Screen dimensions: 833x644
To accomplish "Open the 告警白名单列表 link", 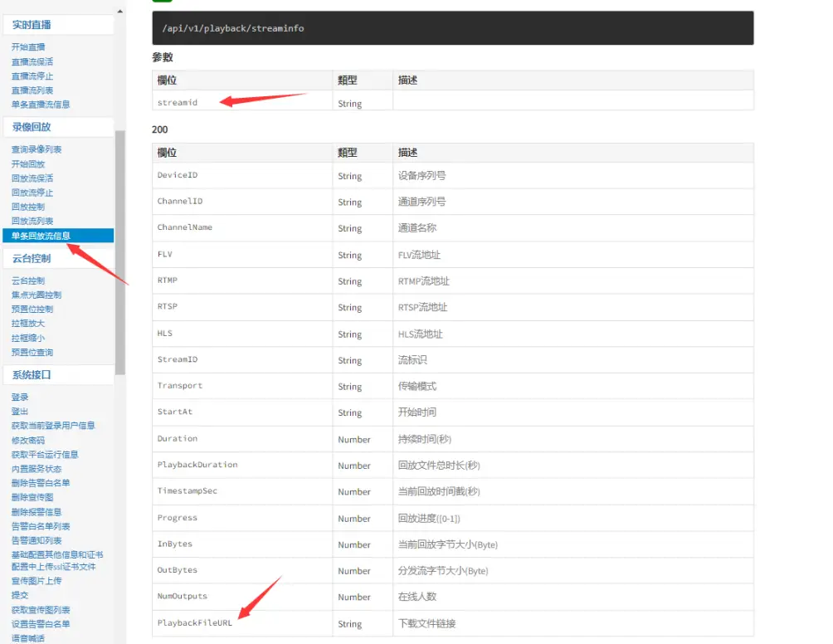I will pyautogui.click(x=41, y=527).
